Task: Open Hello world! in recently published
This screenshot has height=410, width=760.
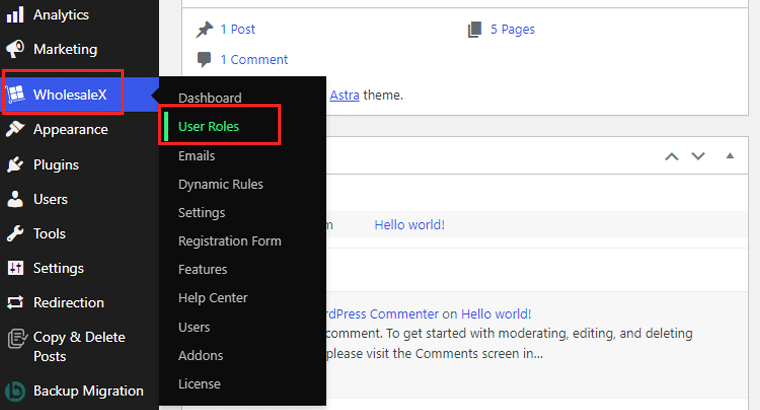Action: coord(409,224)
